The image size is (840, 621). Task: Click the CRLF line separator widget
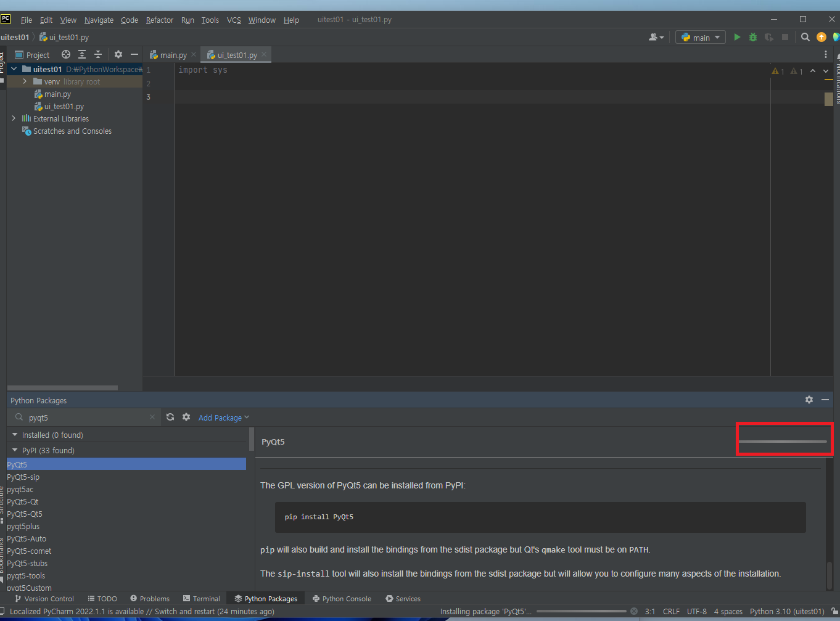pyautogui.click(x=671, y=611)
